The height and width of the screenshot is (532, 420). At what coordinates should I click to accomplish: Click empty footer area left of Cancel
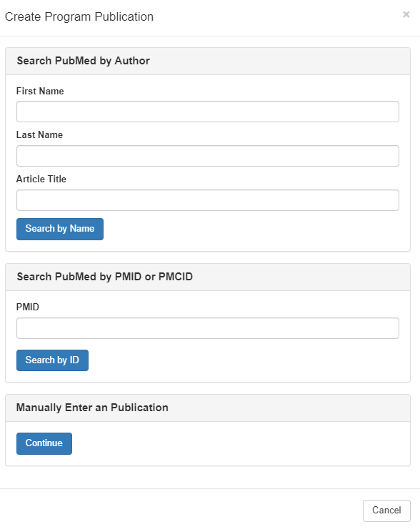(x=180, y=511)
